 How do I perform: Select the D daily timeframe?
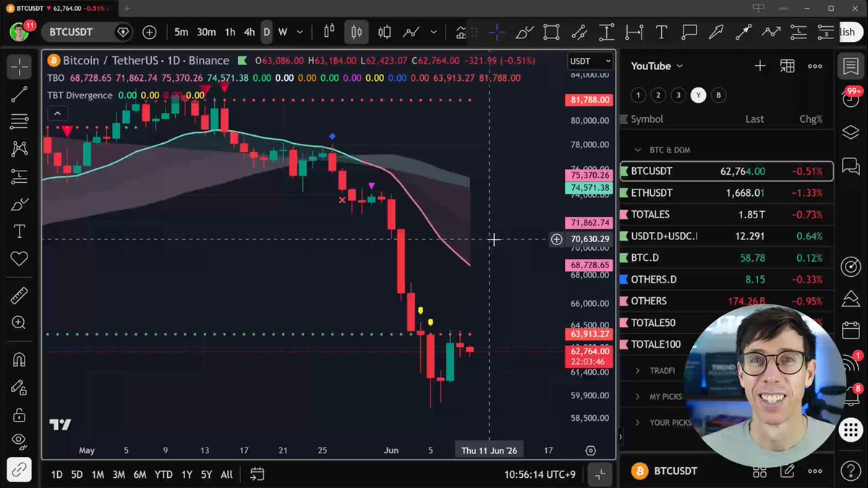[266, 32]
